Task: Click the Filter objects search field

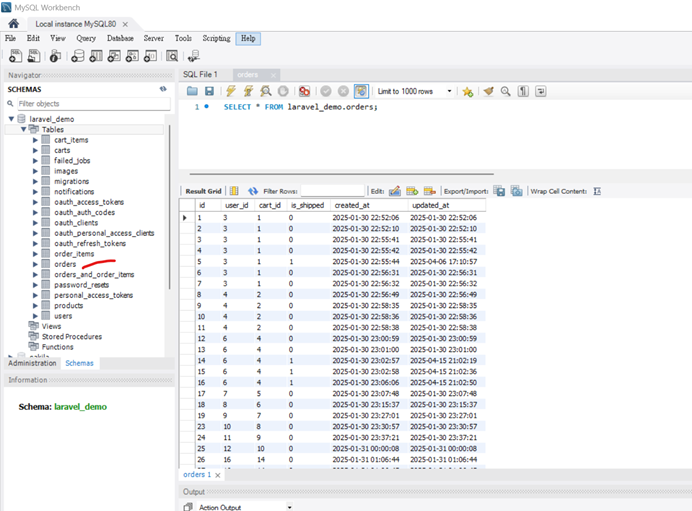Action: pyautogui.click(x=94, y=104)
